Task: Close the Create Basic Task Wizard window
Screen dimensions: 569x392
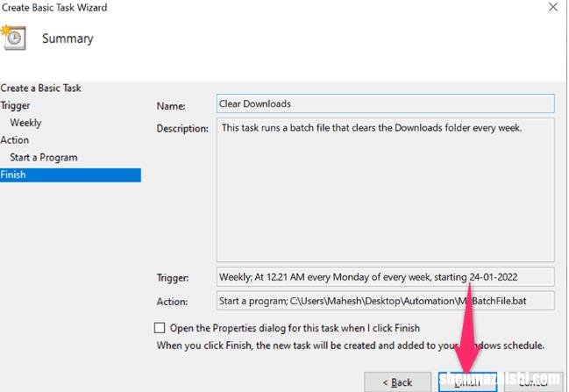Action: 551,8
